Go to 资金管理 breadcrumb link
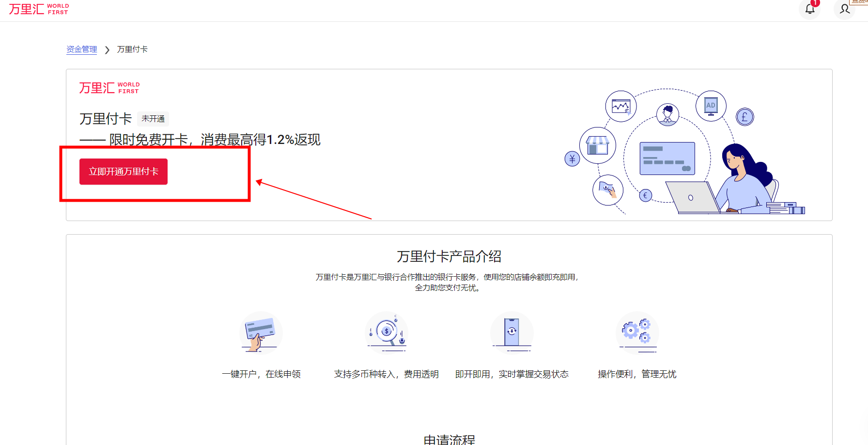 (81, 49)
